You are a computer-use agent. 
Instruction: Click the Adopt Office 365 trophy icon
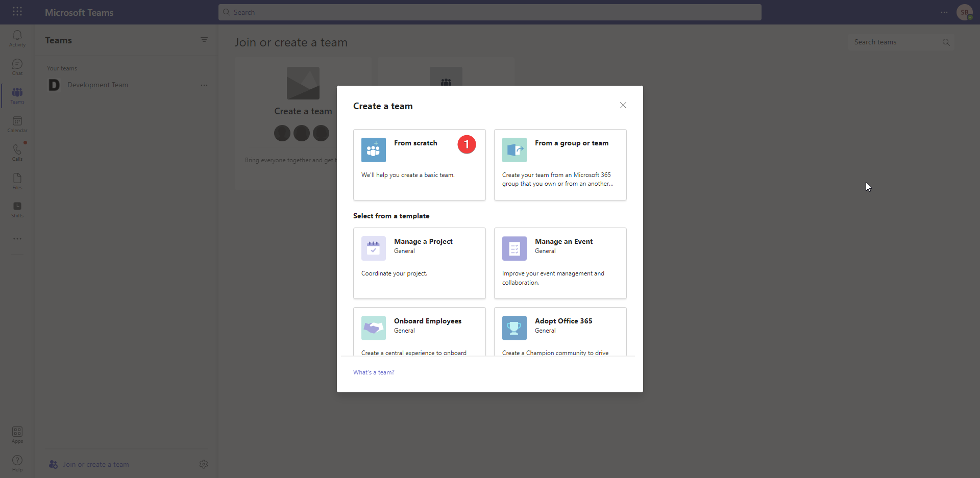coord(514,328)
